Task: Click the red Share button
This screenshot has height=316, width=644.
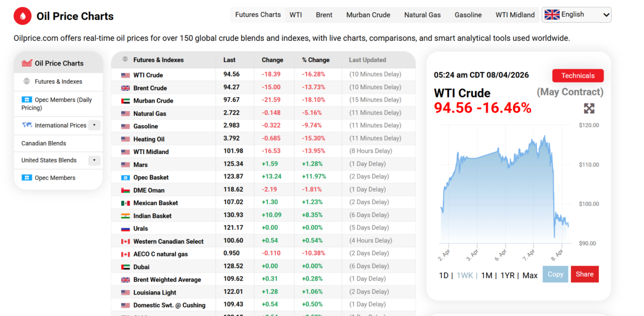Action: pyautogui.click(x=585, y=274)
